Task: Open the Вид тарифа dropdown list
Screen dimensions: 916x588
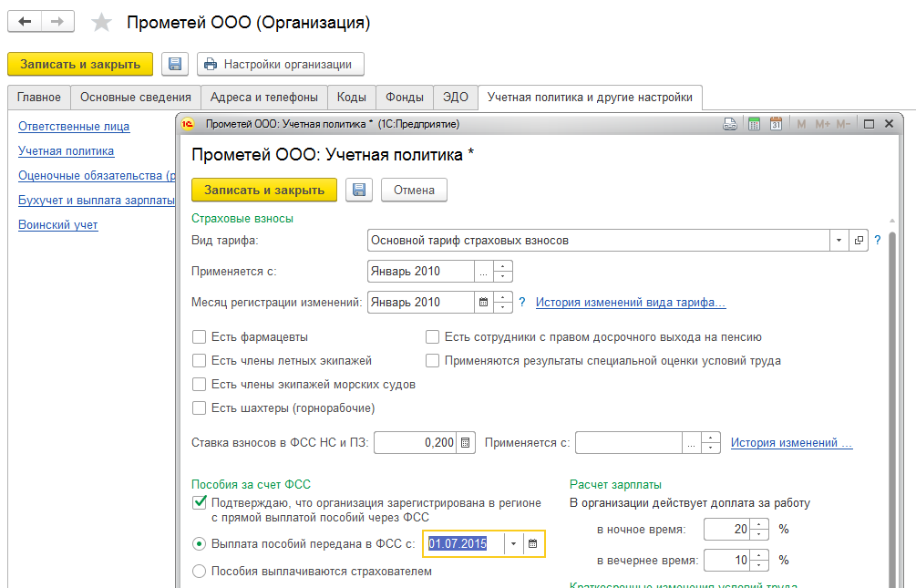Action: pos(839,241)
